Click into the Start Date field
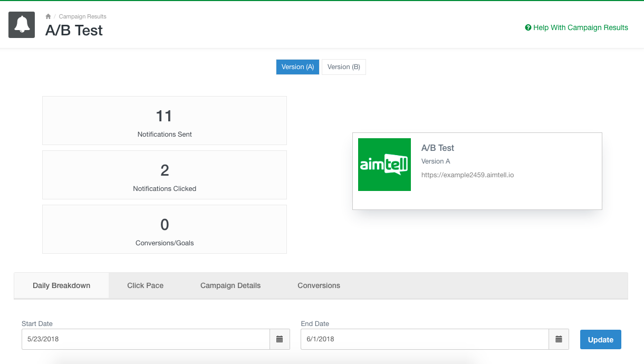The width and height of the screenshot is (644, 364). pos(146,339)
